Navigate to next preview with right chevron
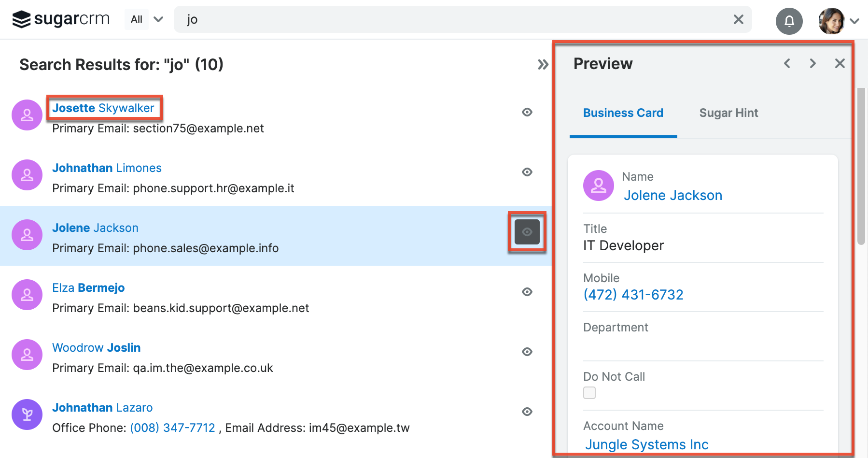Viewport: 868px width, 458px height. 812,63
